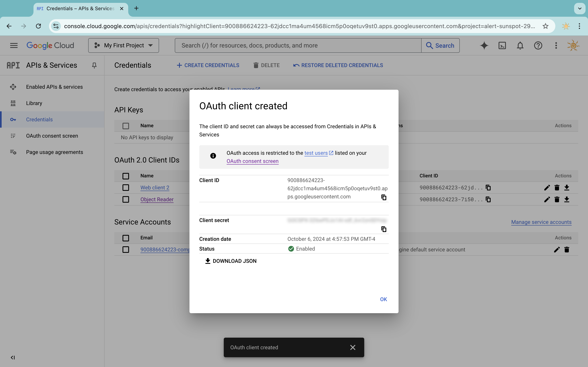Check the Web client 2 checkbox
Image resolution: width=588 pixels, height=367 pixels.
126,187
